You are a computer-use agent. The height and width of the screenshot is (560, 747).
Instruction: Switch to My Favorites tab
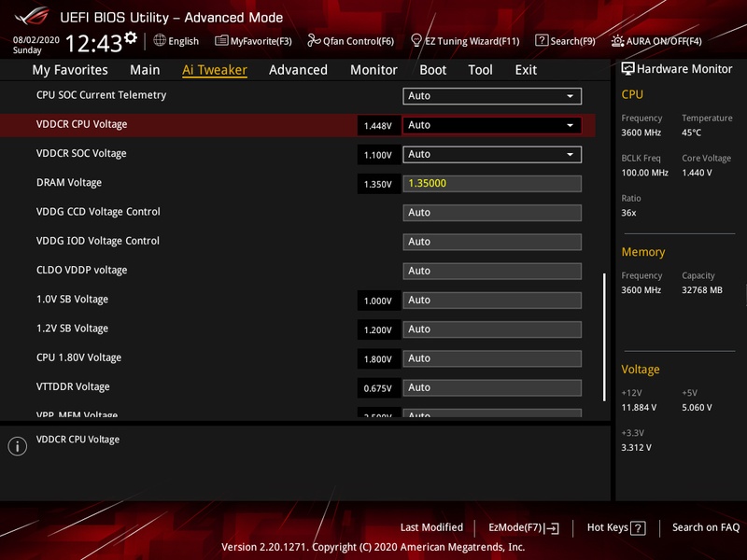pyautogui.click(x=70, y=70)
